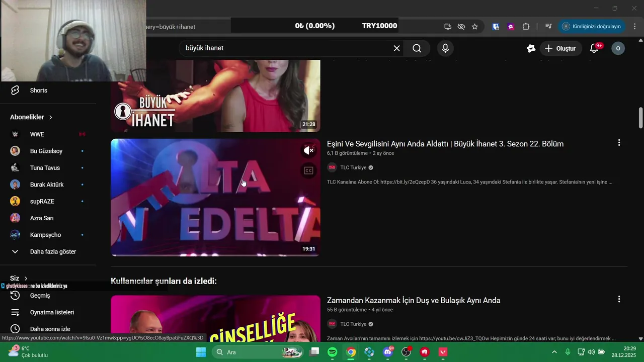Click the crossed-out eye icon in address bar
The image size is (644, 362).
tap(461, 27)
